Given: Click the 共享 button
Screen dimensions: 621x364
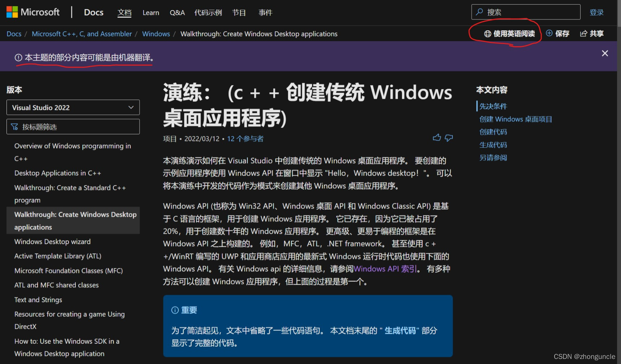Looking at the screenshot, I should [x=592, y=34].
